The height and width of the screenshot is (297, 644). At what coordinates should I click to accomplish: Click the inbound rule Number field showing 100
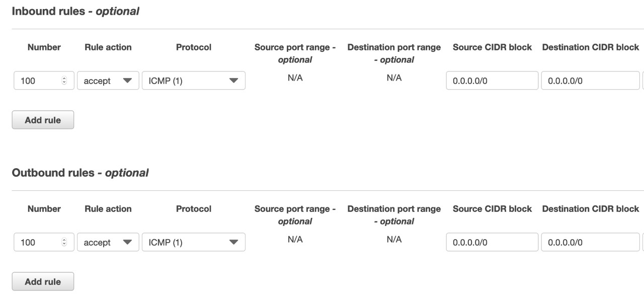44,81
